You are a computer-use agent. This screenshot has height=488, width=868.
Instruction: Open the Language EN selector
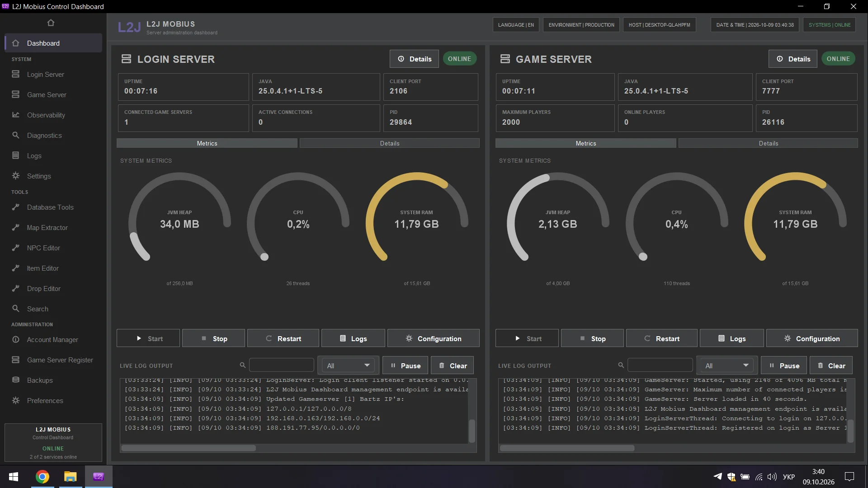point(516,25)
